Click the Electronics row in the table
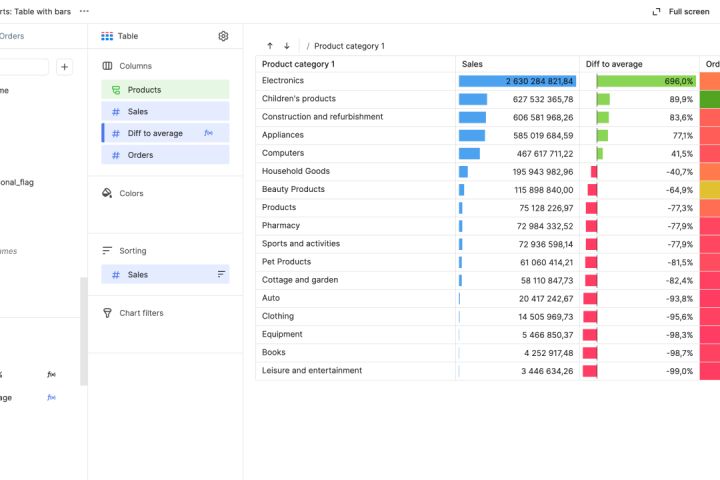Viewport: 720px width, 480px height. (283, 81)
